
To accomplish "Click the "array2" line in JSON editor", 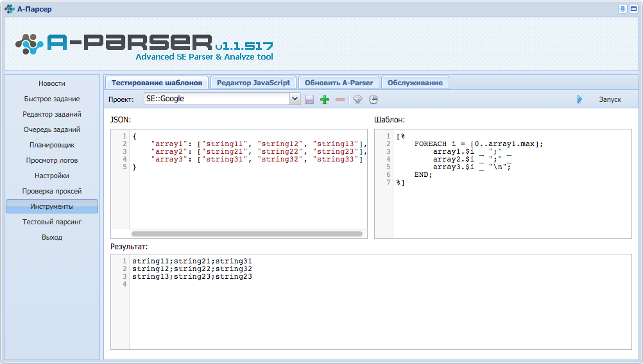I will [x=259, y=151].
